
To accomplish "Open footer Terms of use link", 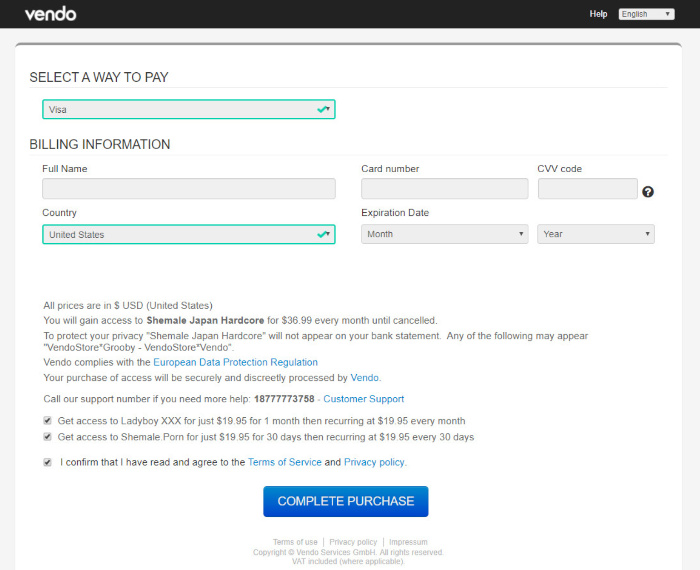I will coord(295,542).
